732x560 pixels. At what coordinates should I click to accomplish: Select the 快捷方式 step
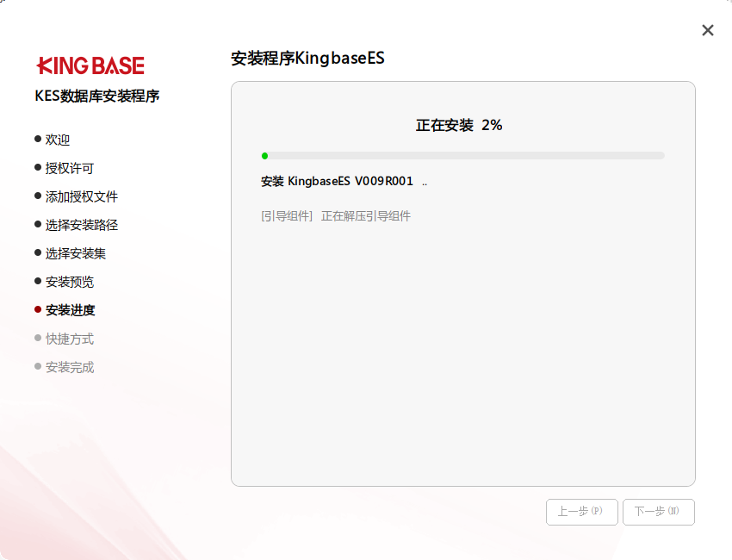tap(70, 339)
